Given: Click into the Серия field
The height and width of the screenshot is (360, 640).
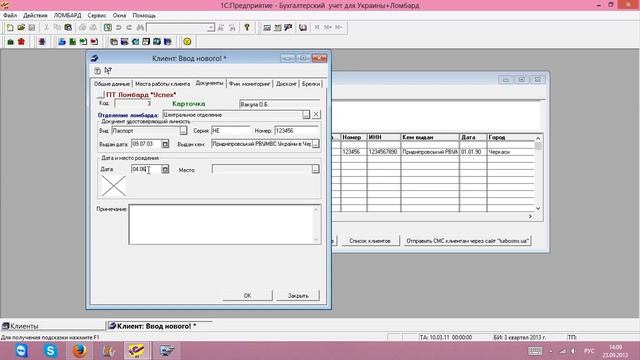Looking at the screenshot, I should click(x=231, y=131).
